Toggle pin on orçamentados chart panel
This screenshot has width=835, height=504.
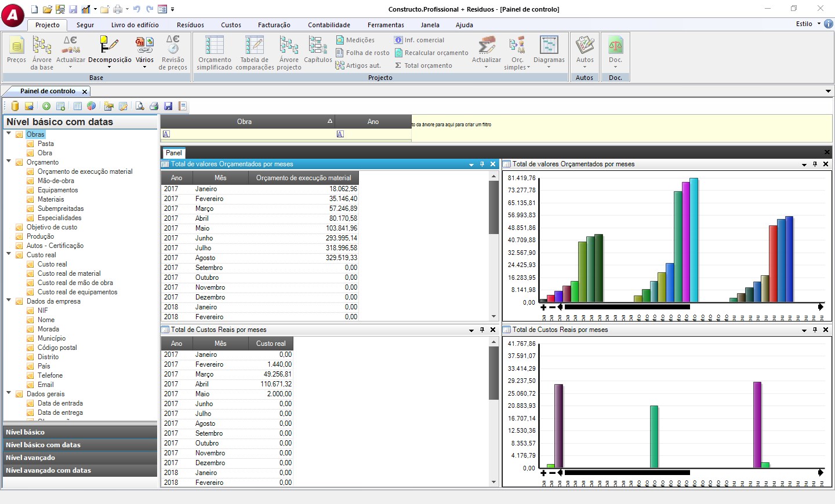pyautogui.click(x=815, y=164)
